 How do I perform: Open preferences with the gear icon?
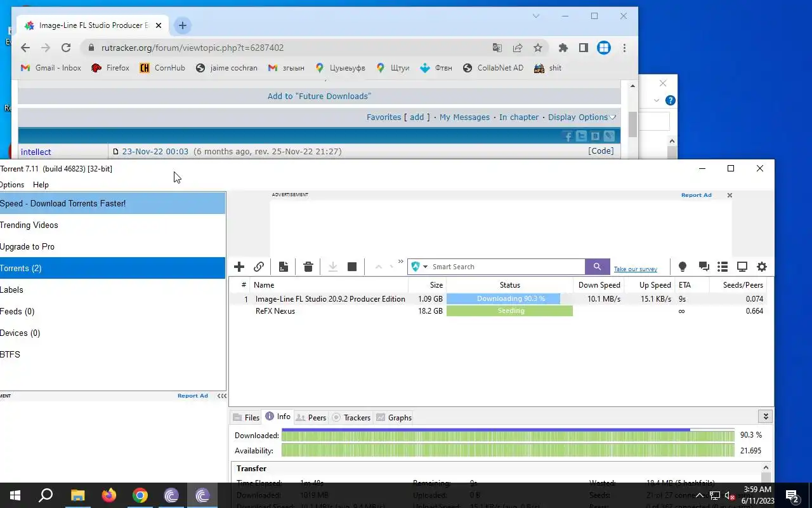(762, 267)
